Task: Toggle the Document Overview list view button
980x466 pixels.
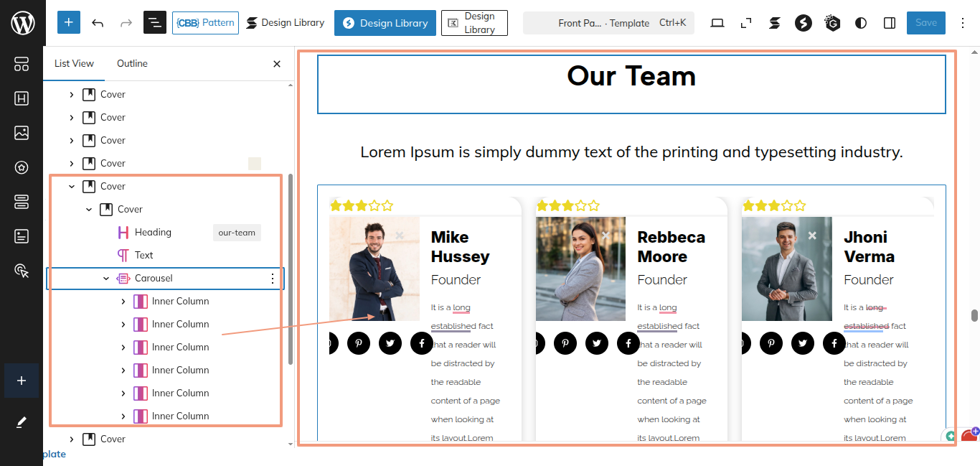Action: tap(154, 23)
